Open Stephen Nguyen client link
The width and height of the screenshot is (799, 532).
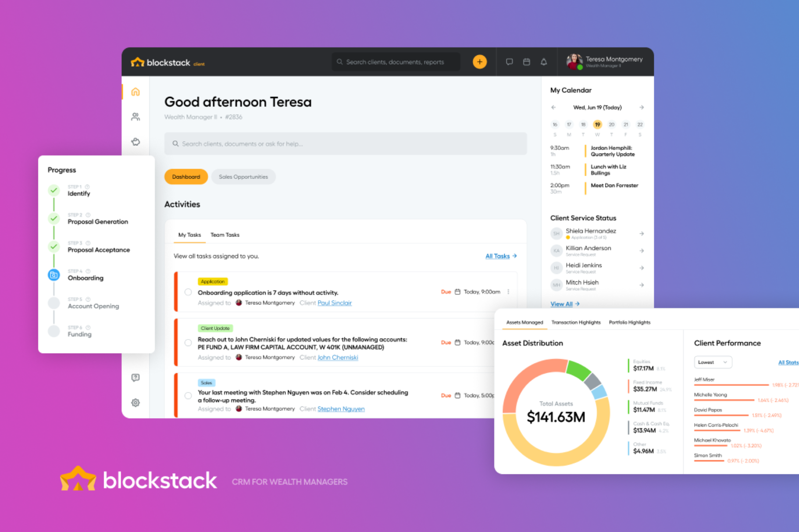pyautogui.click(x=341, y=409)
